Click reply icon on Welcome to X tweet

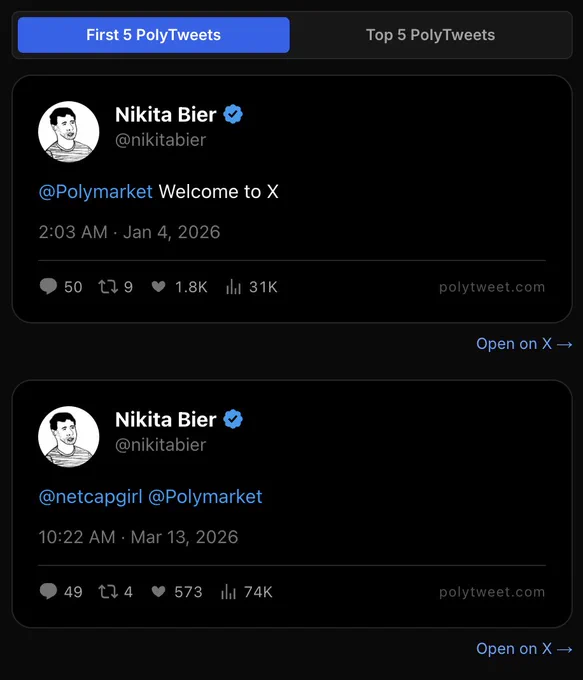pos(48,287)
